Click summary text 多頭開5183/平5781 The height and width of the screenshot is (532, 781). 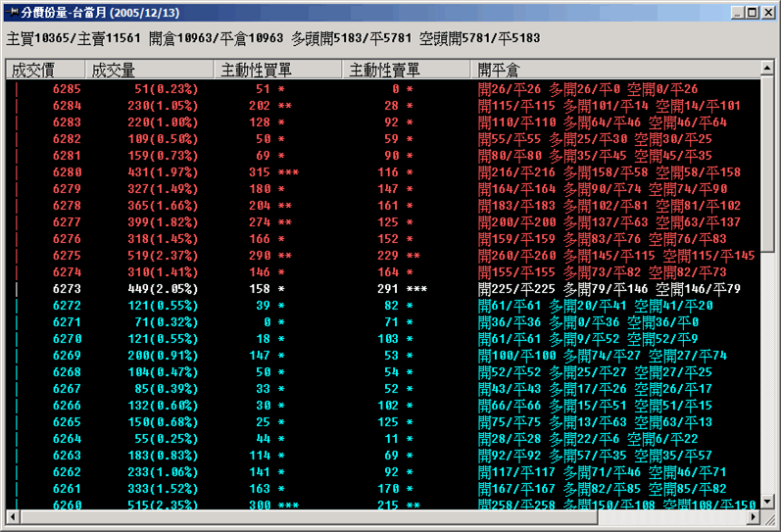[x=352, y=38]
